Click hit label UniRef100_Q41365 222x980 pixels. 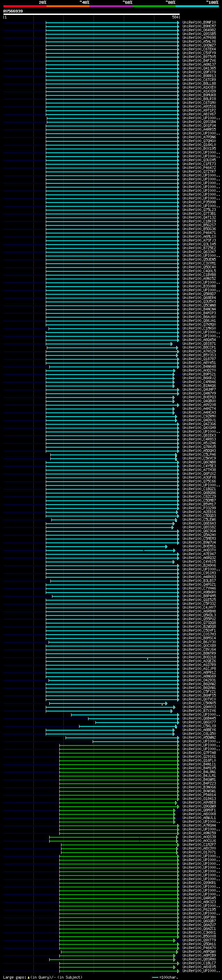199,68
